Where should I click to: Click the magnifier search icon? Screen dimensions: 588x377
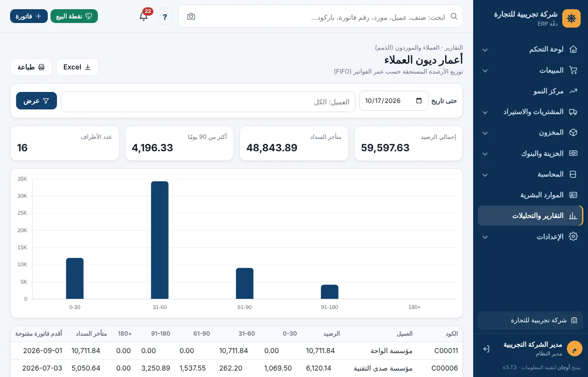[x=454, y=16]
